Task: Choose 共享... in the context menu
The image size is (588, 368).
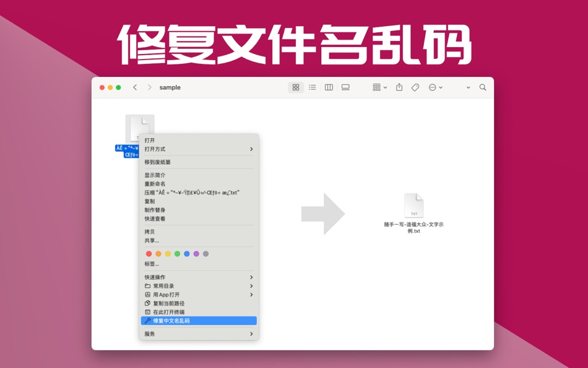Action: (x=199, y=240)
